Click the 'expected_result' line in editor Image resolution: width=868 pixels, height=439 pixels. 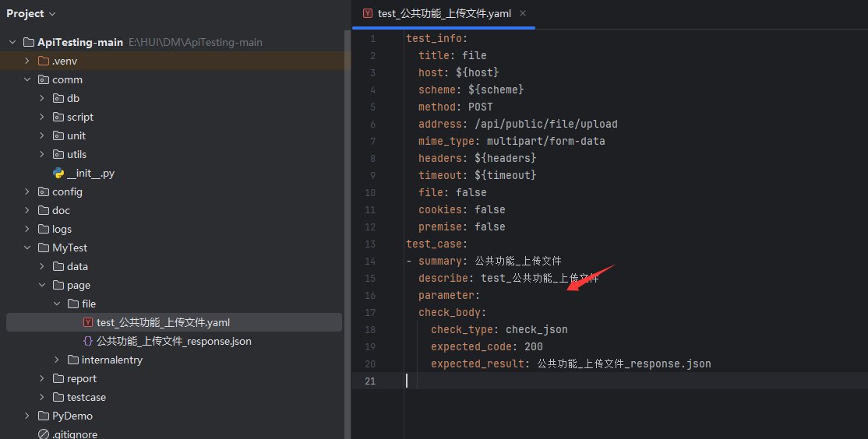point(570,364)
